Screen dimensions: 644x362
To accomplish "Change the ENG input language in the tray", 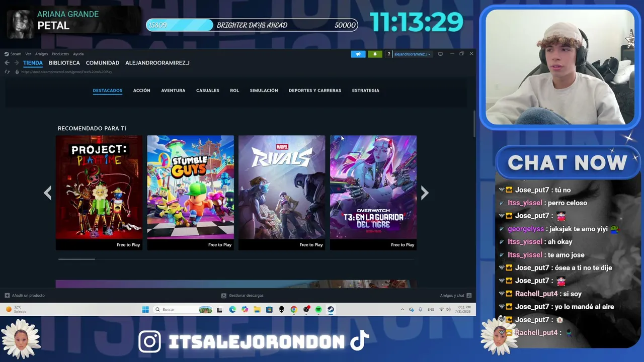I will pyautogui.click(x=431, y=310).
